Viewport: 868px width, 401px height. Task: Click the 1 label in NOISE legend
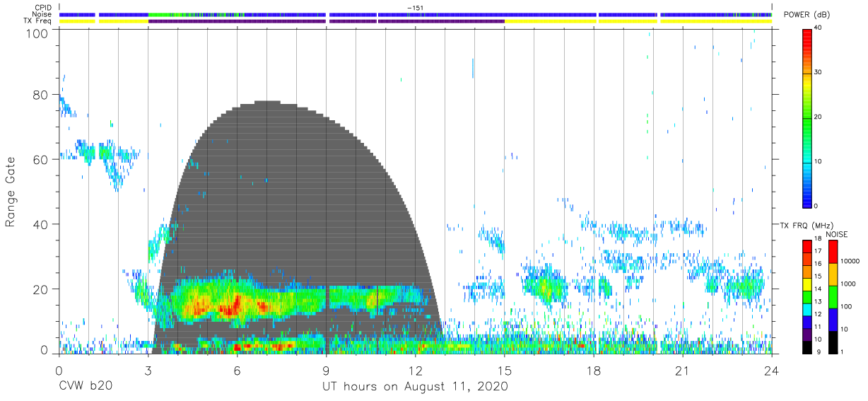click(843, 351)
